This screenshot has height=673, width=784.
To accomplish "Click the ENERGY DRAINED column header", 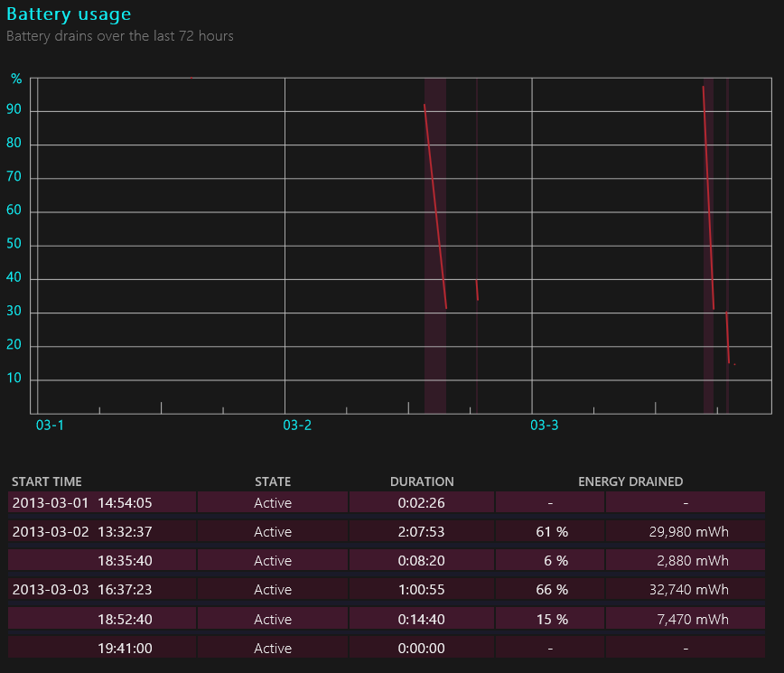I will point(630,481).
